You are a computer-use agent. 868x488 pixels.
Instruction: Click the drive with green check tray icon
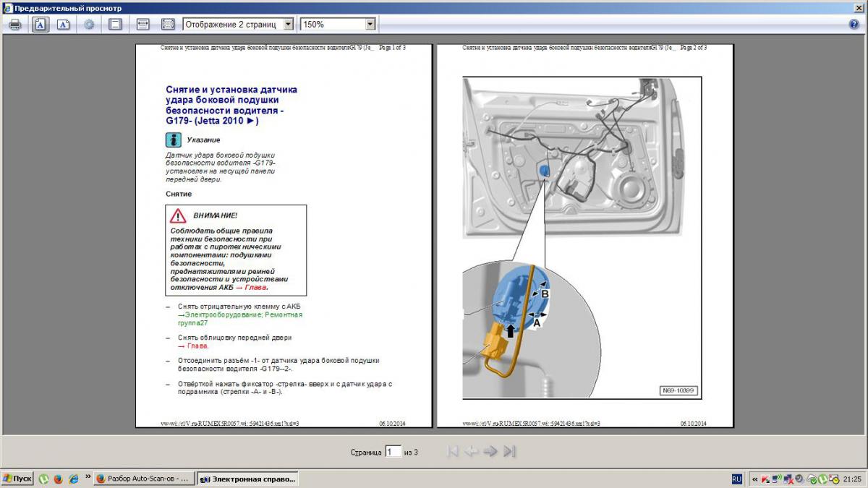point(811,479)
